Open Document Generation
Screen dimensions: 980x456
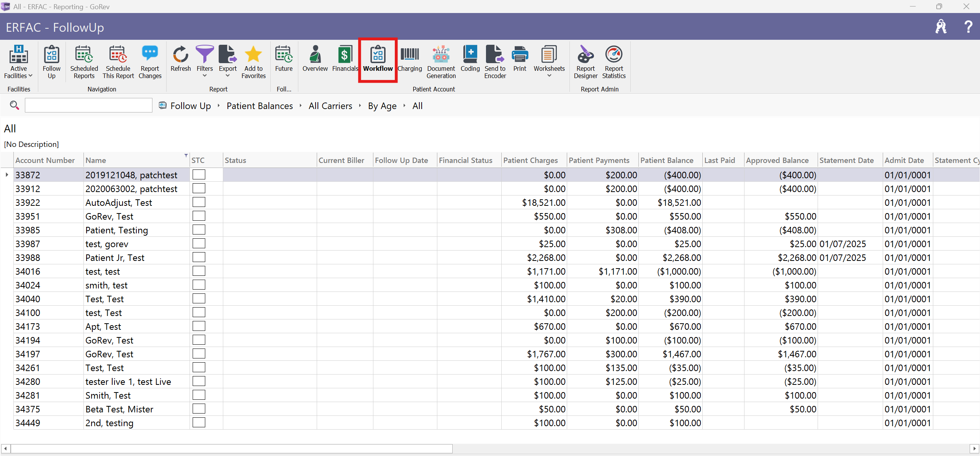pos(441,62)
